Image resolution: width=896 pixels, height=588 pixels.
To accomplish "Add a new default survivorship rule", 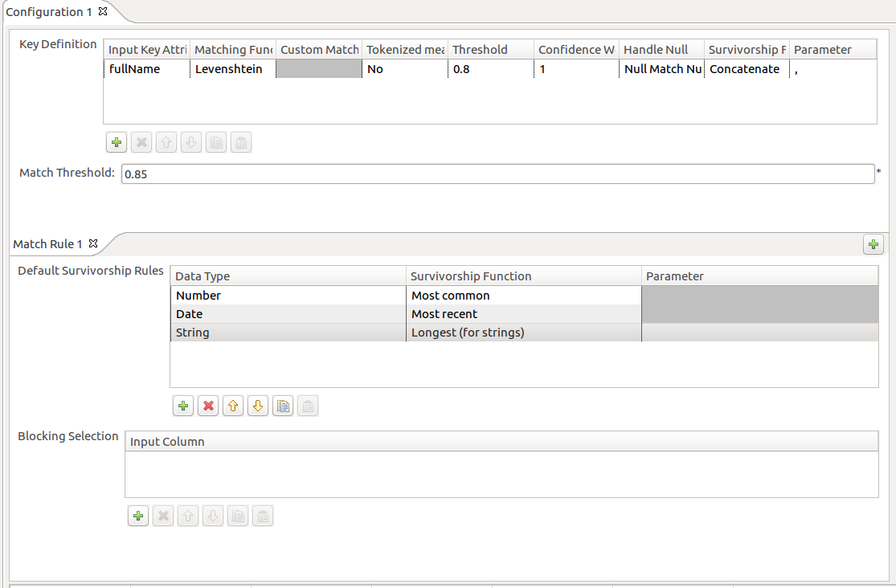I will tap(183, 406).
